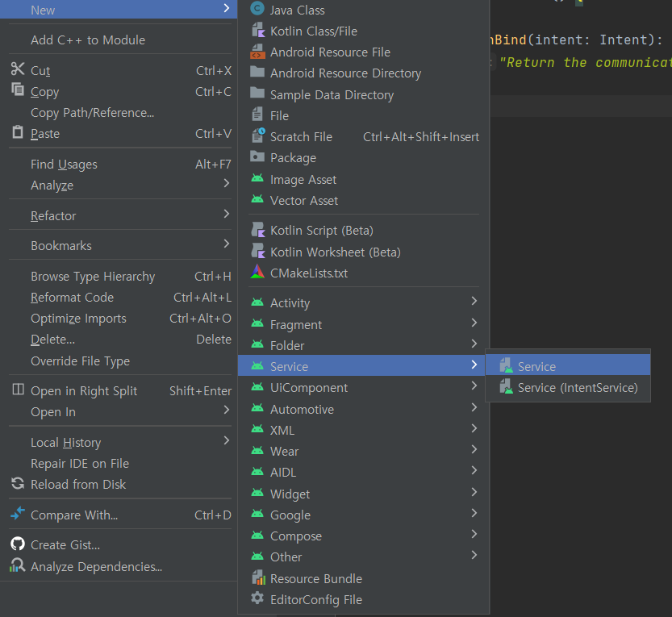Expand the UiComponent submenu arrow
The width and height of the screenshot is (672, 617).
point(474,386)
